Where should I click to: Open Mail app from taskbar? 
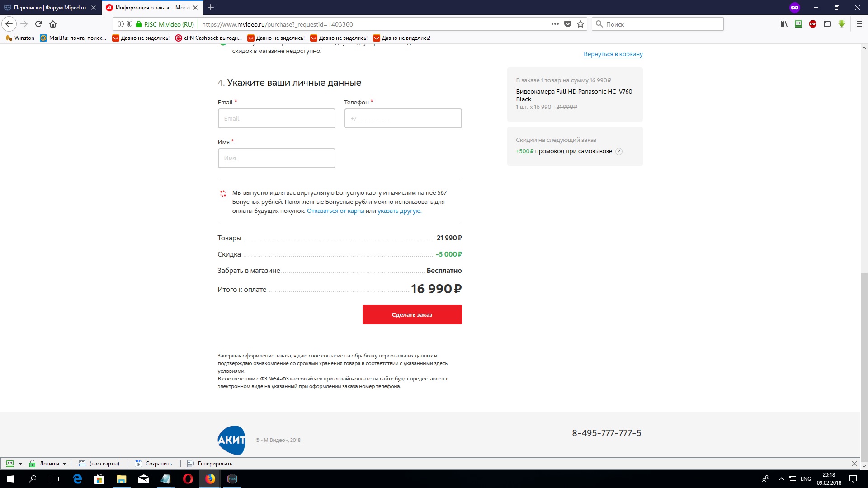(143, 479)
